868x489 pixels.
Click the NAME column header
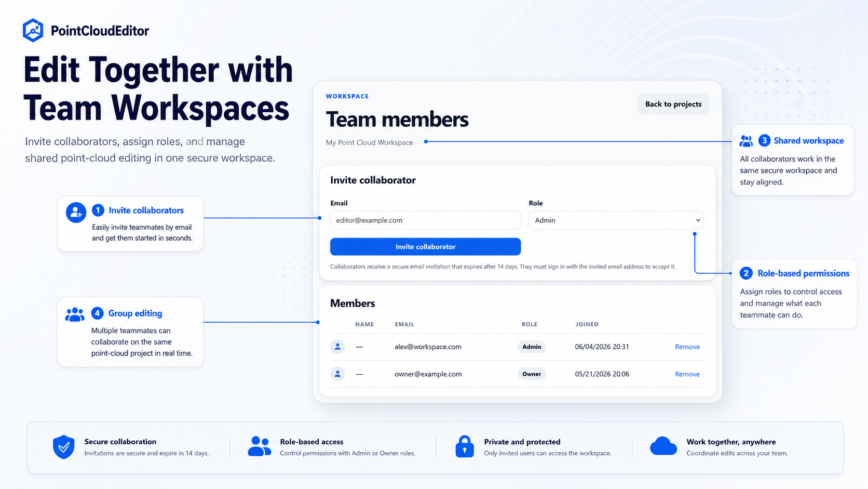coord(364,324)
